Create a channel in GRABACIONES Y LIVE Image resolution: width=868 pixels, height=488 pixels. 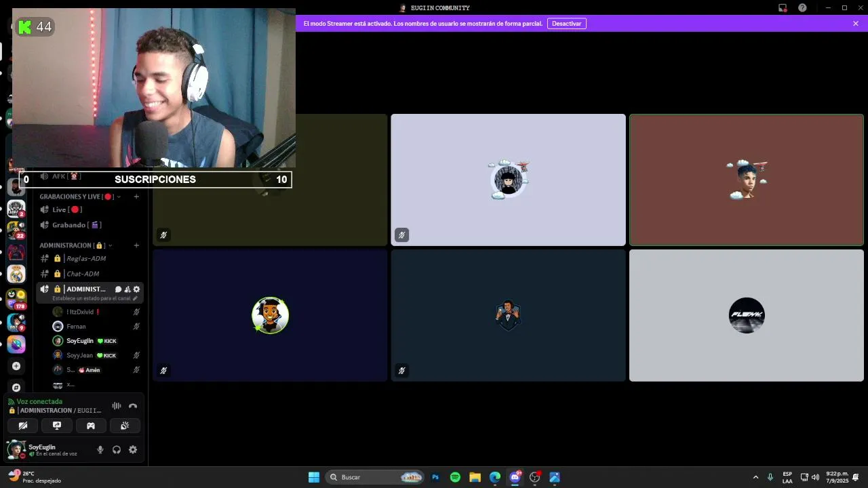click(x=136, y=197)
